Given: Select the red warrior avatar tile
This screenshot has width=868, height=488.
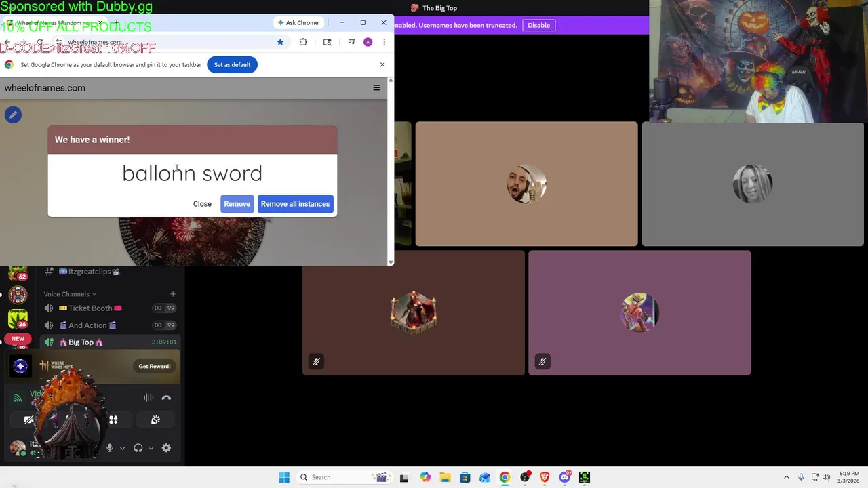Looking at the screenshot, I should pos(413,312).
